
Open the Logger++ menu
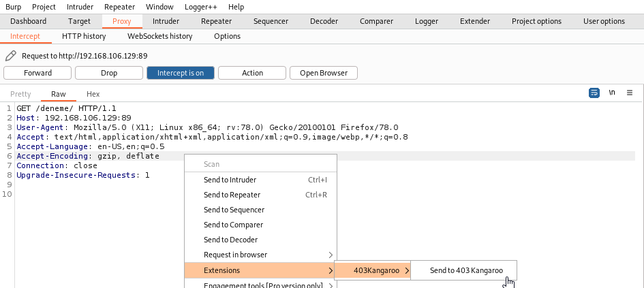pos(201,7)
